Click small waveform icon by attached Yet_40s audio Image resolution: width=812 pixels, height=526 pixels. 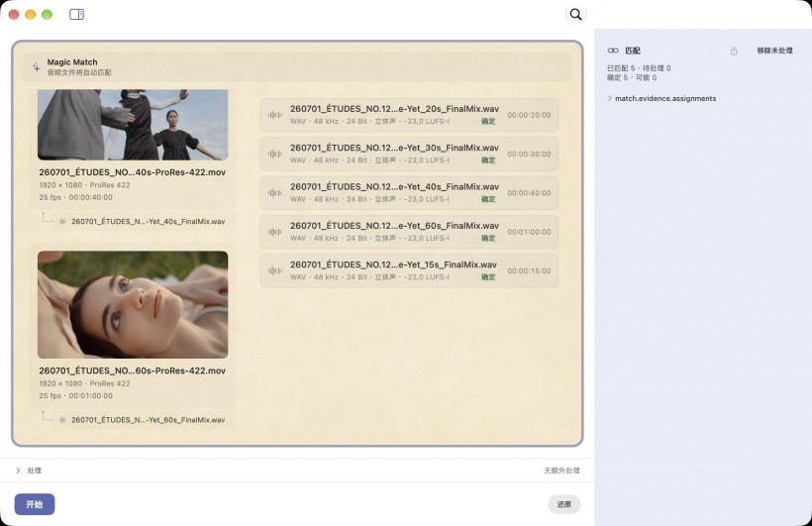coord(62,221)
